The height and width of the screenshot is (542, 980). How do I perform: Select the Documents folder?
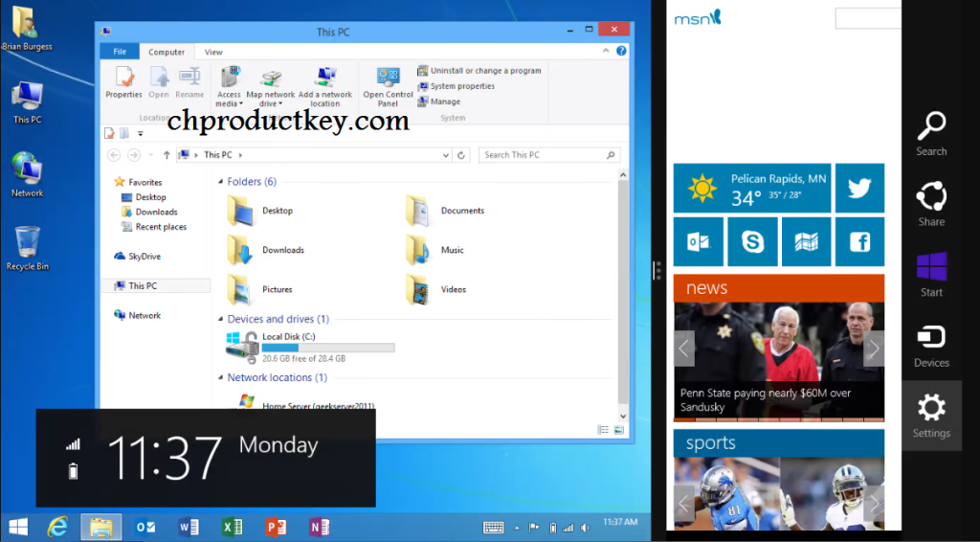[444, 211]
